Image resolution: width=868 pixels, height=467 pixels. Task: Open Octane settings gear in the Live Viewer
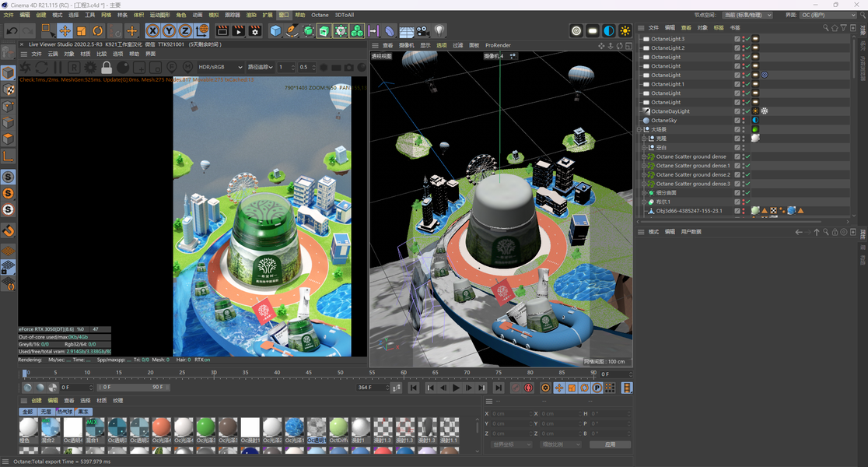pos(89,67)
